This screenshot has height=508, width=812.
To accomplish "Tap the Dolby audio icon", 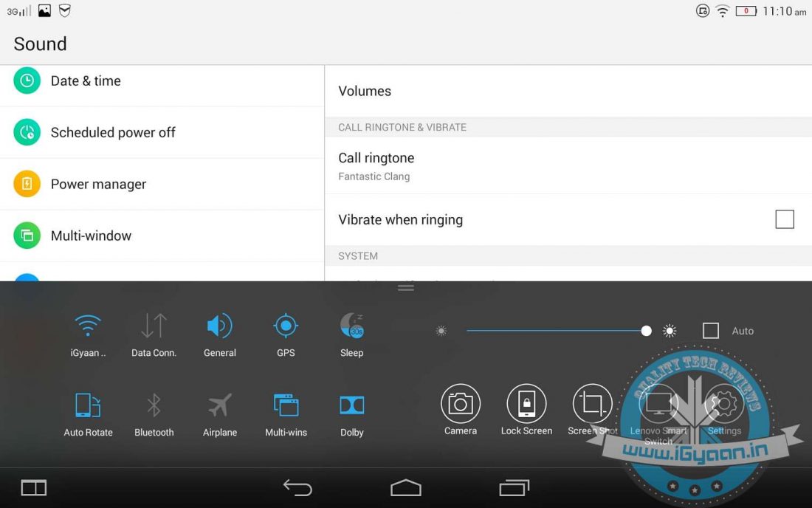I will pyautogui.click(x=351, y=406).
